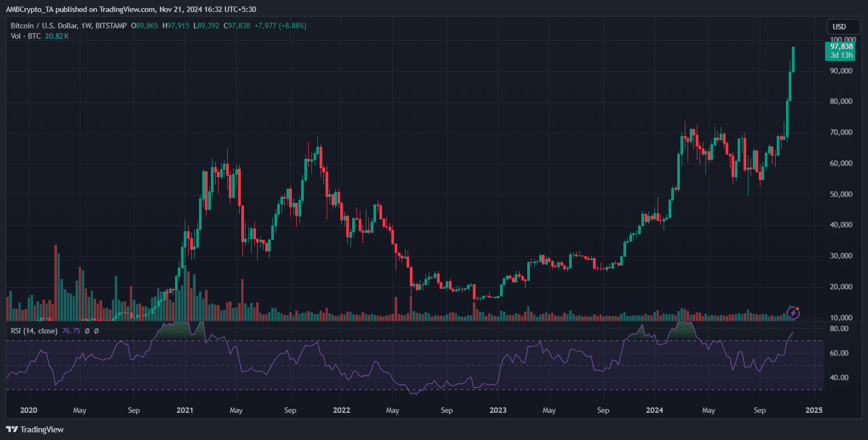The image size is (868, 440).
Task: Click the current price label 97,838
Action: tap(841, 47)
